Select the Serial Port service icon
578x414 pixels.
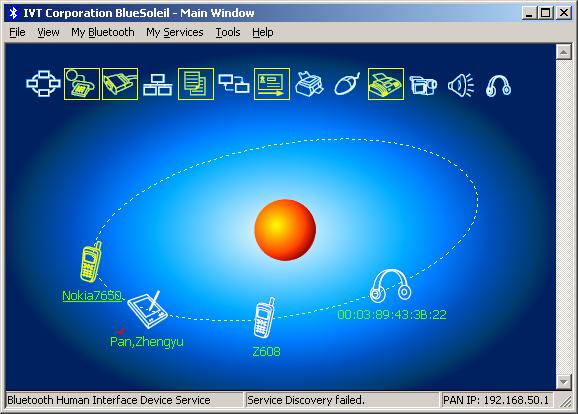coord(120,84)
